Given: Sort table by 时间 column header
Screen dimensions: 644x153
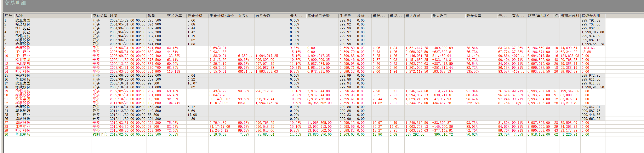Looking at the screenshot, I should point(127,16).
